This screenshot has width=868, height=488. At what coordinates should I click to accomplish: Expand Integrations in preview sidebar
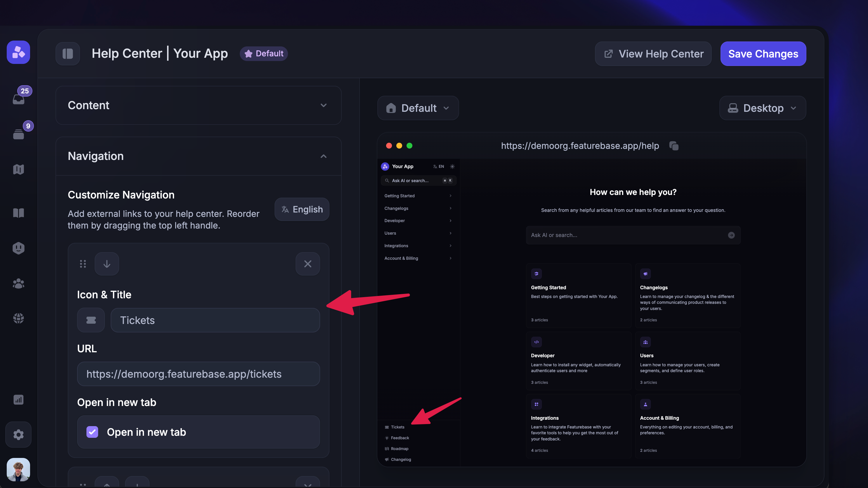(418, 245)
